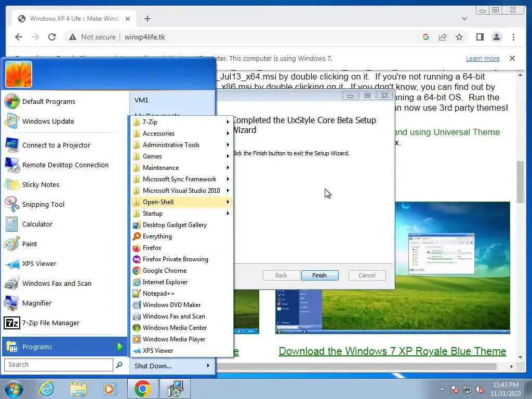The width and height of the screenshot is (532, 399).
Task: Click the address bar URL winxp4life.tk
Action: [x=144, y=37]
